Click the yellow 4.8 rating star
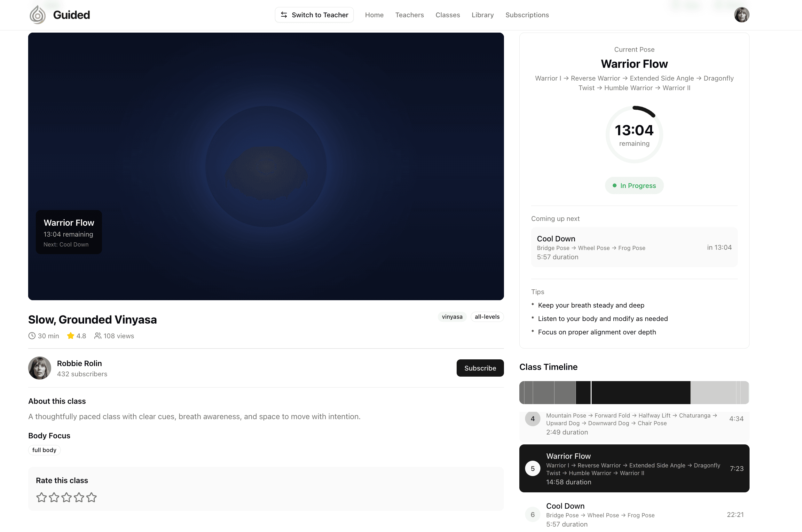 [71, 336]
